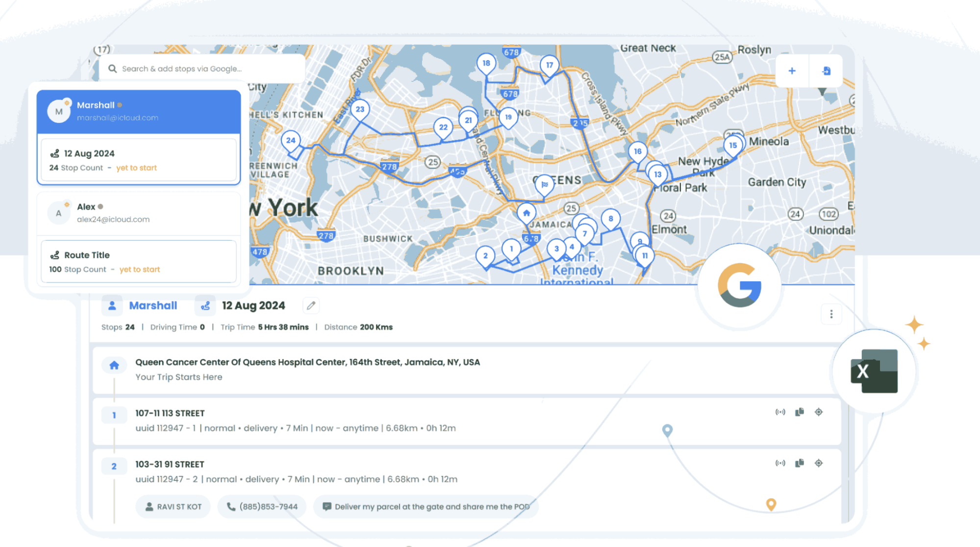Viewport: 980px width, 547px height.
Task: Click the locate crosshair icon for stop 1
Action: click(x=819, y=412)
